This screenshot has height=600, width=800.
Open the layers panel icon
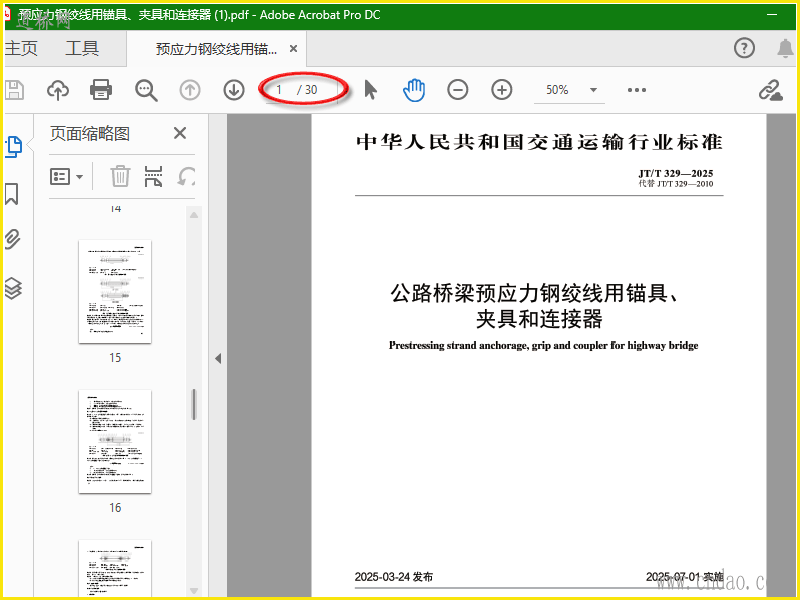click(x=13, y=288)
